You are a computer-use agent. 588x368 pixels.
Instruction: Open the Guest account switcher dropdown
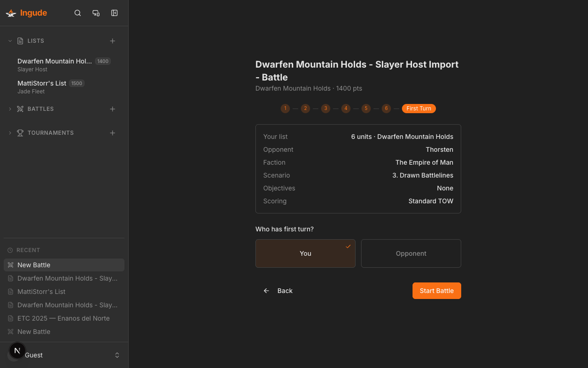117,355
